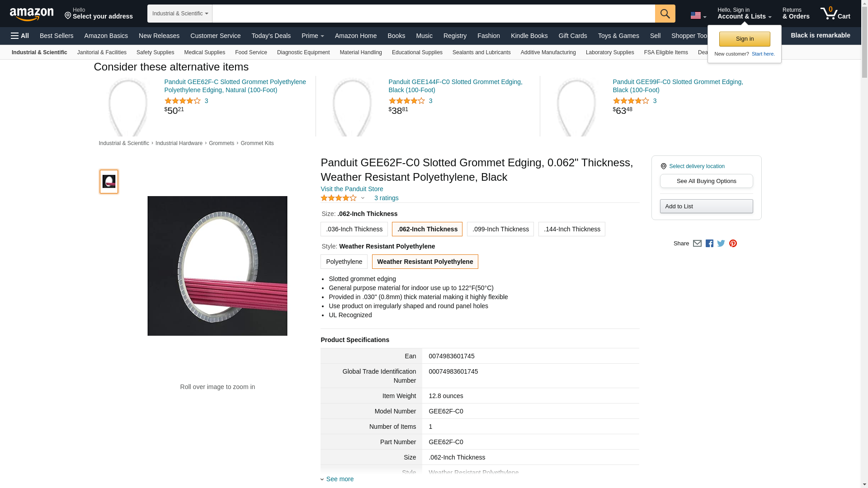
Task: Expand specifications with See more
Action: pyautogui.click(x=340, y=479)
